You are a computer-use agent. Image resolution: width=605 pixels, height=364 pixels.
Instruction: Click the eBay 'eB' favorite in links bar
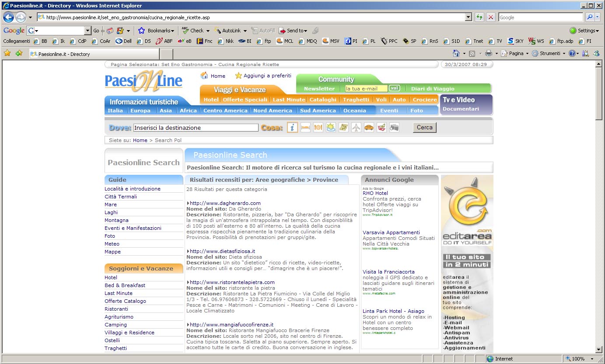[185, 41]
